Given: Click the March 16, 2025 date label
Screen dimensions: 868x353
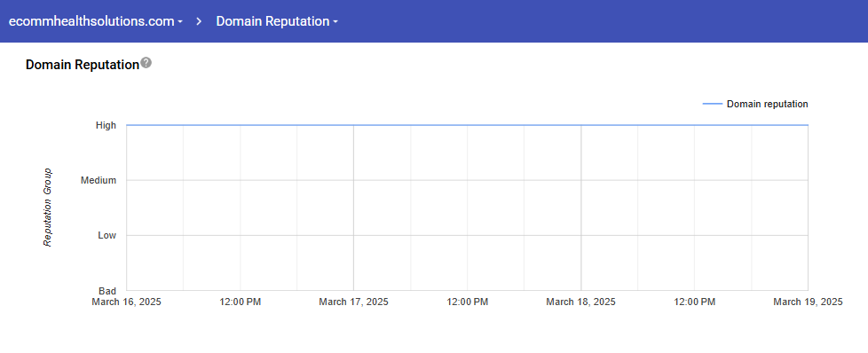Looking at the screenshot, I should 127,302.
